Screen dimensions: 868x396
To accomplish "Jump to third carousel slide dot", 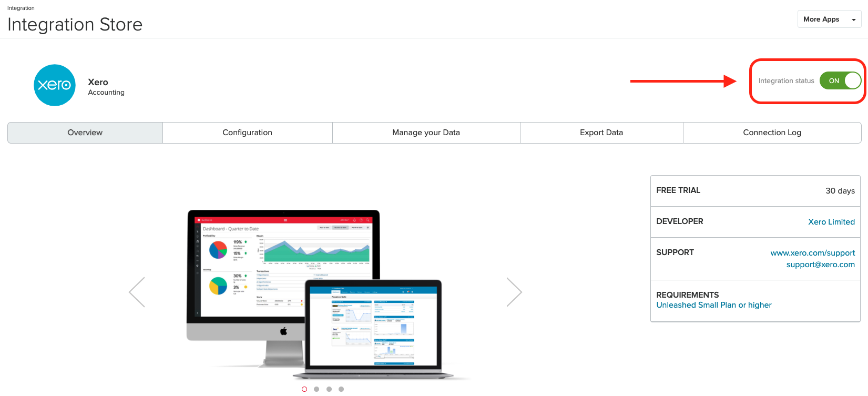I will [x=329, y=389].
